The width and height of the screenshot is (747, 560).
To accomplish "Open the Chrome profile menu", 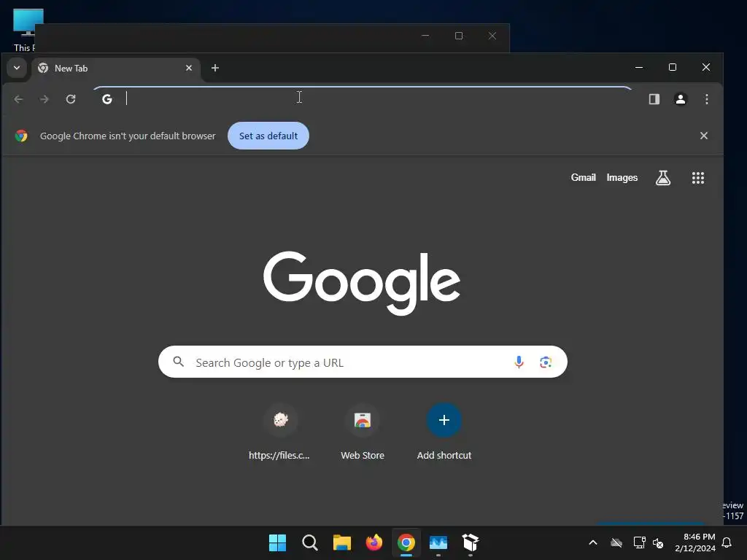I will pos(681,99).
